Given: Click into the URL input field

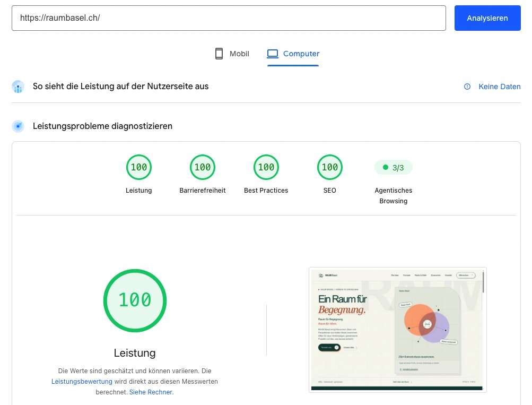Looking at the screenshot, I should [x=229, y=18].
